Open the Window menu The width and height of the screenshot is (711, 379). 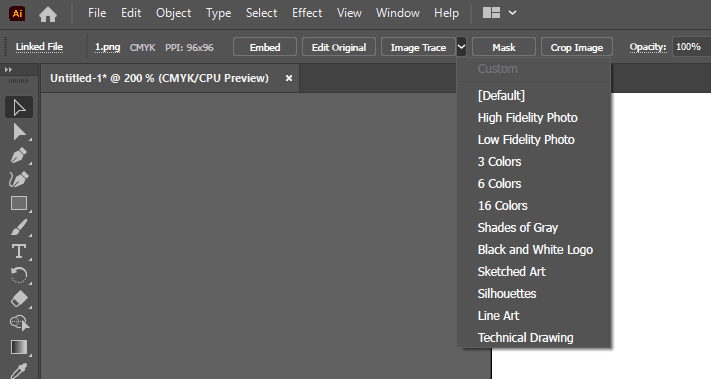tap(398, 13)
